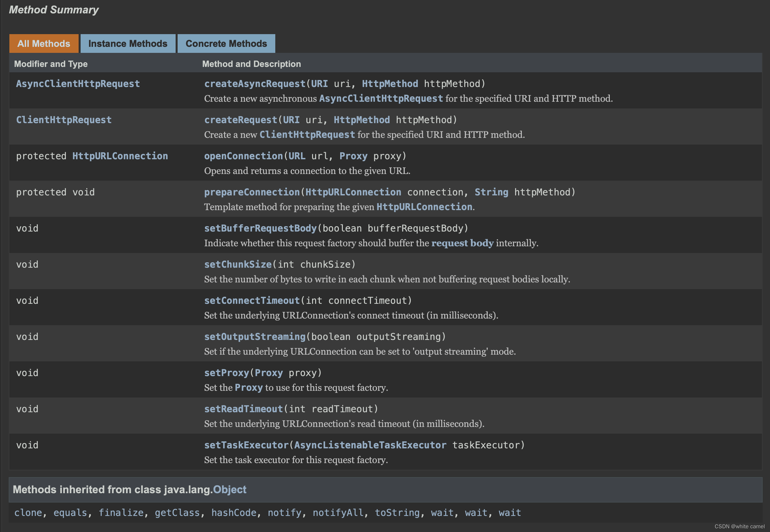
Task: Click the inherited hashCode method link
Action: [234, 513]
